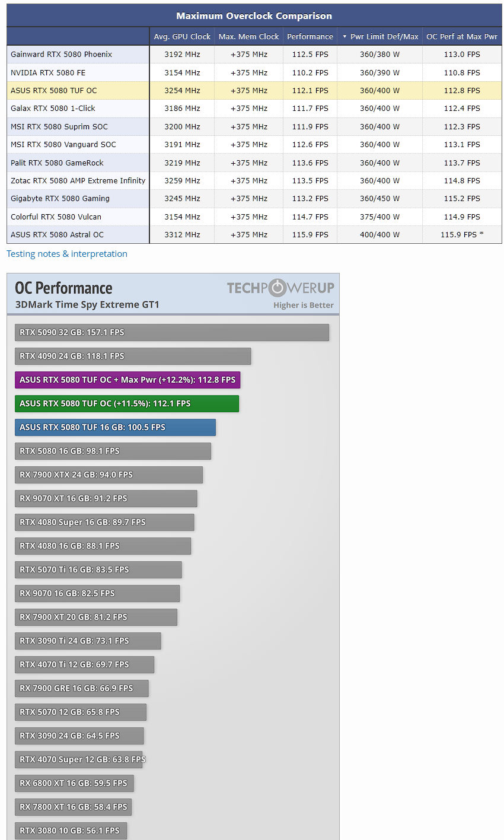Click the 113.6 FPS performance cell
The image size is (504, 840).
(x=310, y=163)
